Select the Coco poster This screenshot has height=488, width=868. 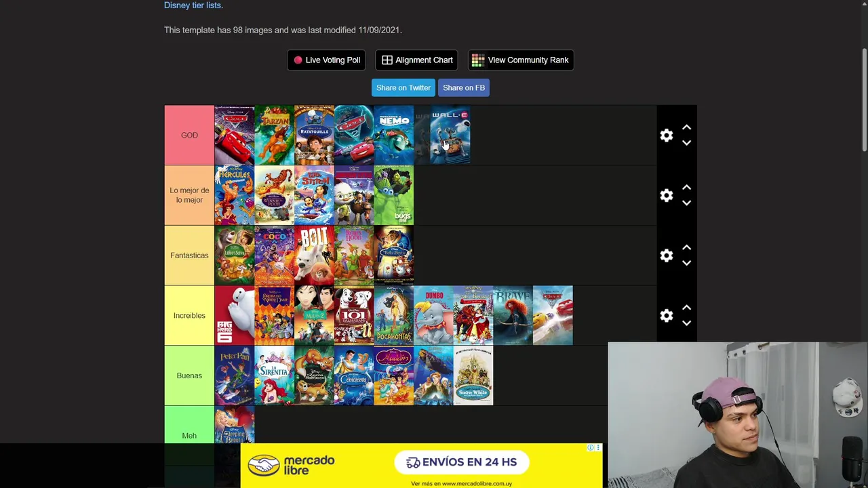pyautogui.click(x=274, y=256)
